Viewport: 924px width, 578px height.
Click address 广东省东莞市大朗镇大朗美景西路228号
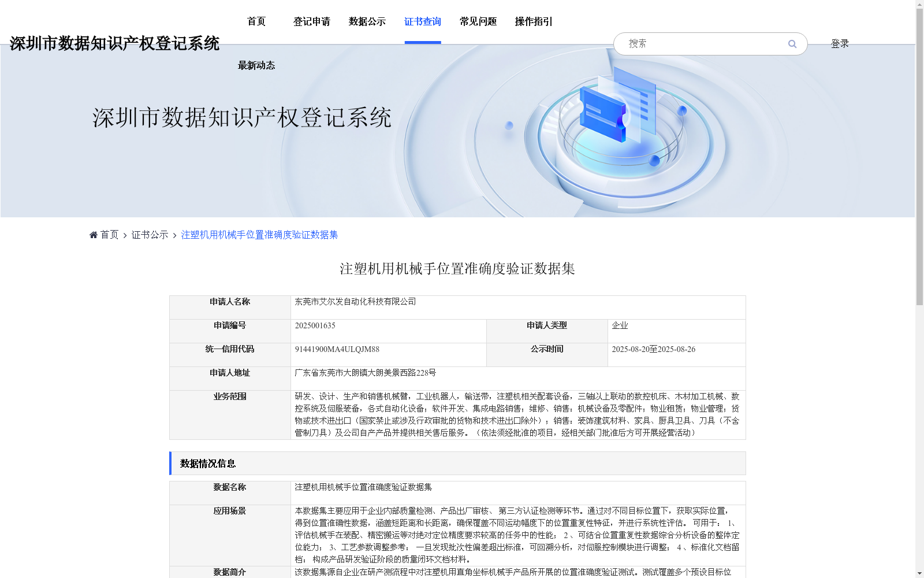[x=365, y=373]
